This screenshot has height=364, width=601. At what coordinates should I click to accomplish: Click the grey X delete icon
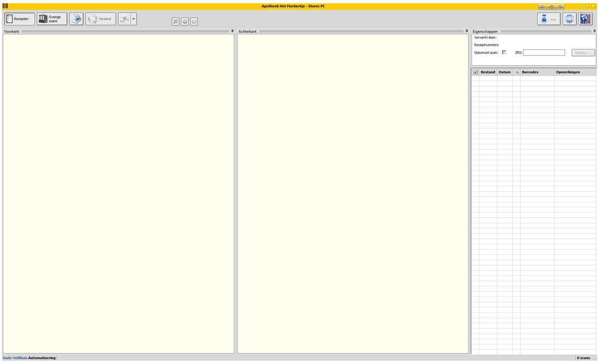coord(175,21)
